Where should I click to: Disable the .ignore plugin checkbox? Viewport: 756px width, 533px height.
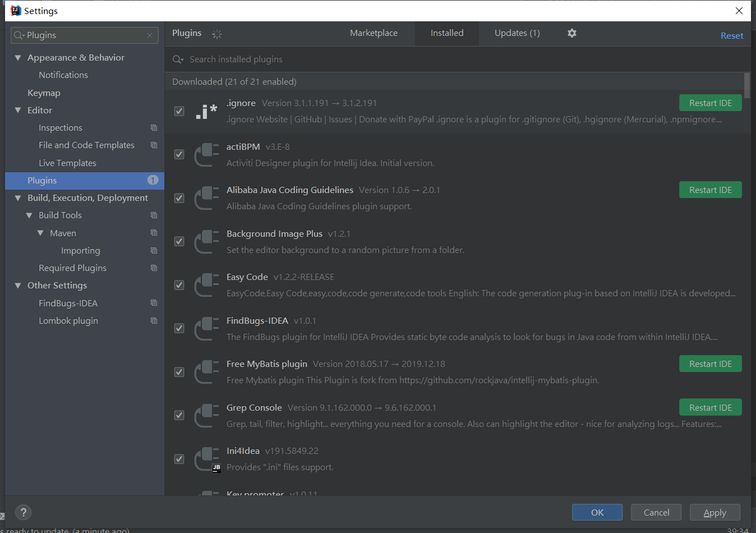(x=179, y=111)
